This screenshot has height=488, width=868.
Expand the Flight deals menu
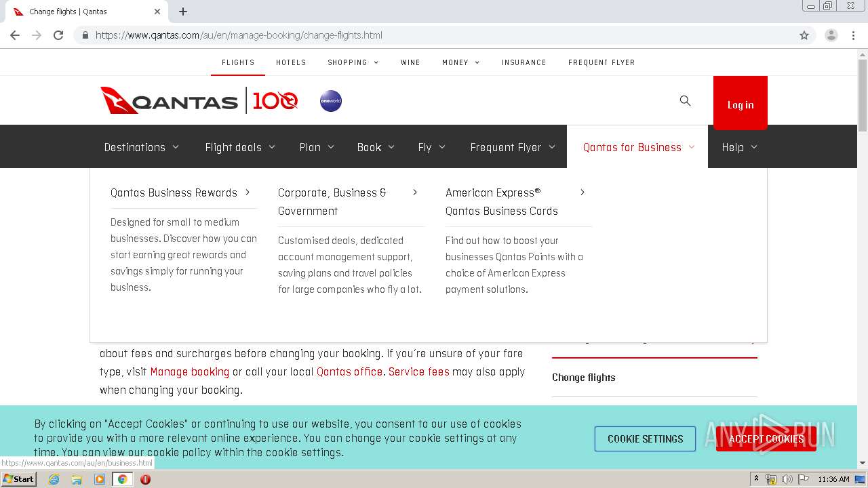click(240, 147)
